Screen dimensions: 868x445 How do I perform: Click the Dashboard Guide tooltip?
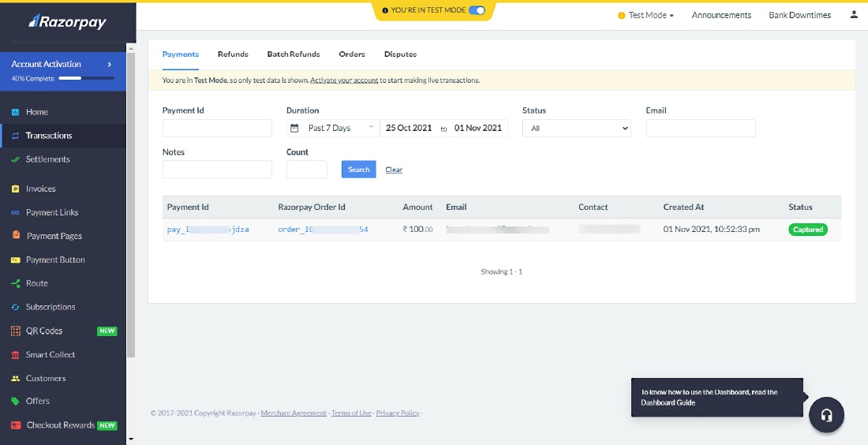pos(716,398)
